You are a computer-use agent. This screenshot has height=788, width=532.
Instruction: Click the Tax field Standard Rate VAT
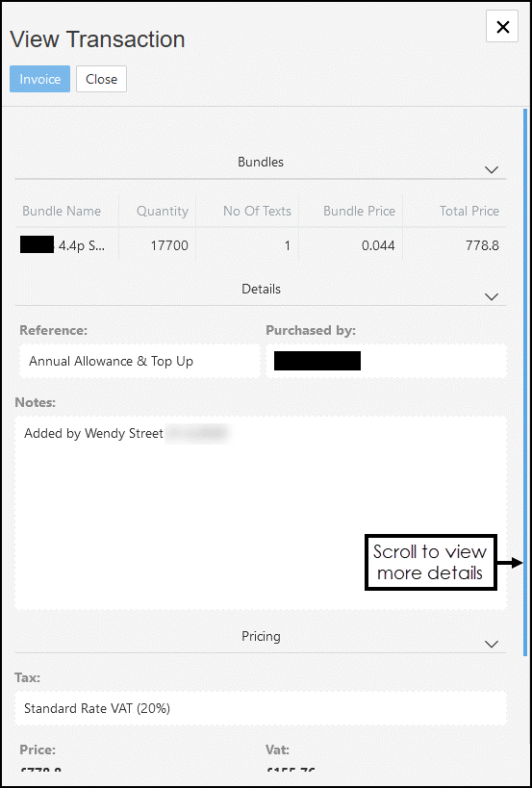pos(260,708)
